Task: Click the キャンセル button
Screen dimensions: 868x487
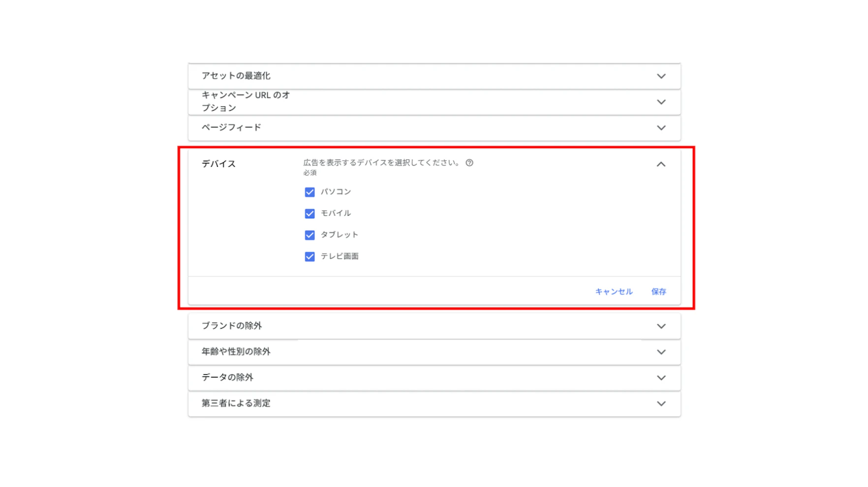Action: pyautogui.click(x=614, y=292)
